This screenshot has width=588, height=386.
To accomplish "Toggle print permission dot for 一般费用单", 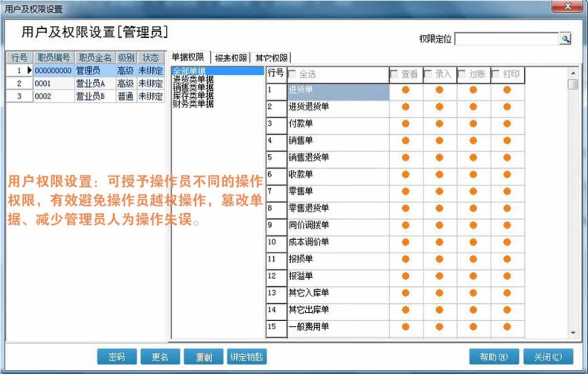I will tap(507, 326).
